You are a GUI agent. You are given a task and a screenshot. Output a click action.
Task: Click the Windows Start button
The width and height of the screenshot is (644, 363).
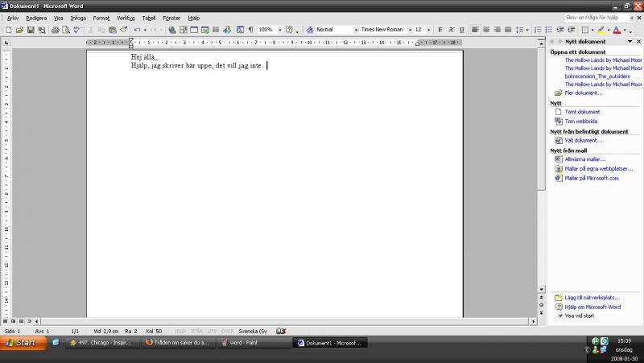point(21,343)
